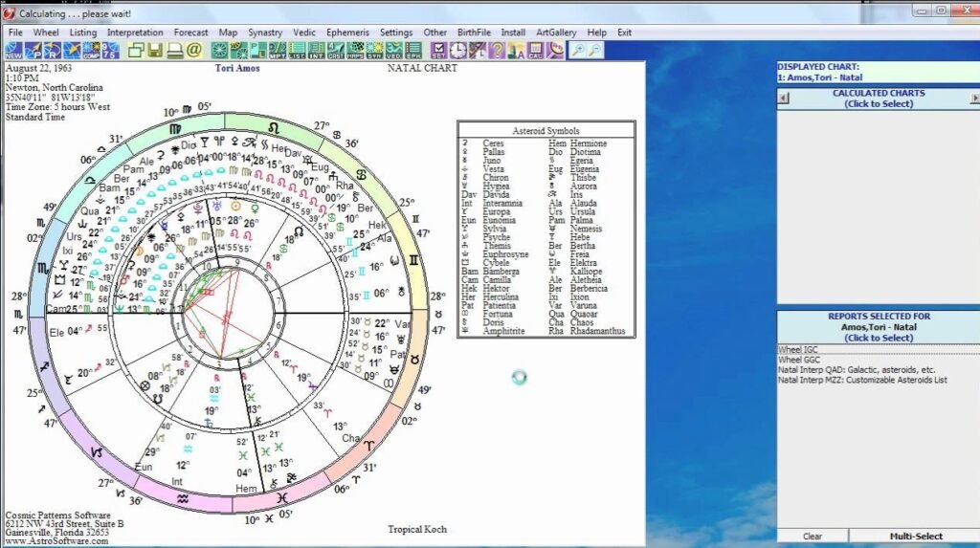Click the CRST forecast icon
This screenshot has width=980, height=548.
coord(336,51)
